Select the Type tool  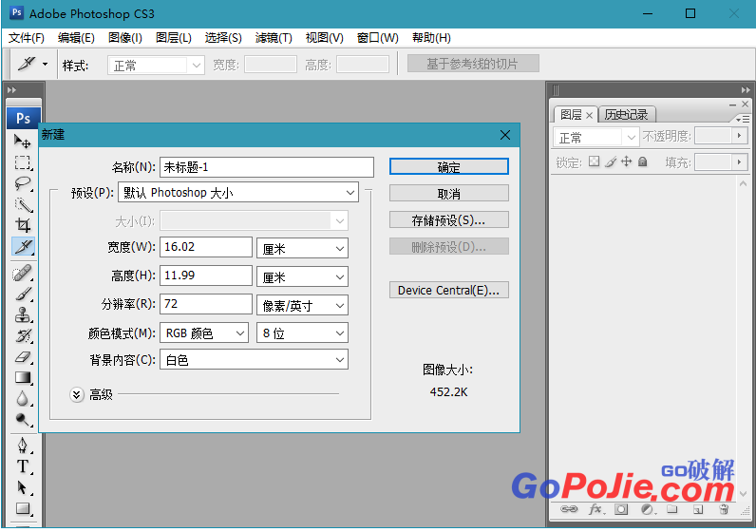coord(22,466)
